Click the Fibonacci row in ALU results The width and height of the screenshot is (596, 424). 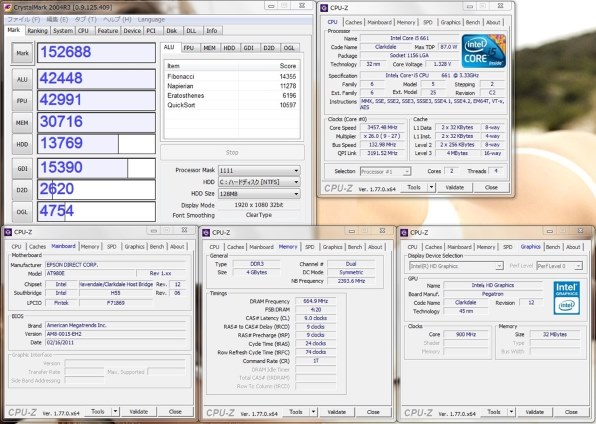pyautogui.click(x=231, y=76)
